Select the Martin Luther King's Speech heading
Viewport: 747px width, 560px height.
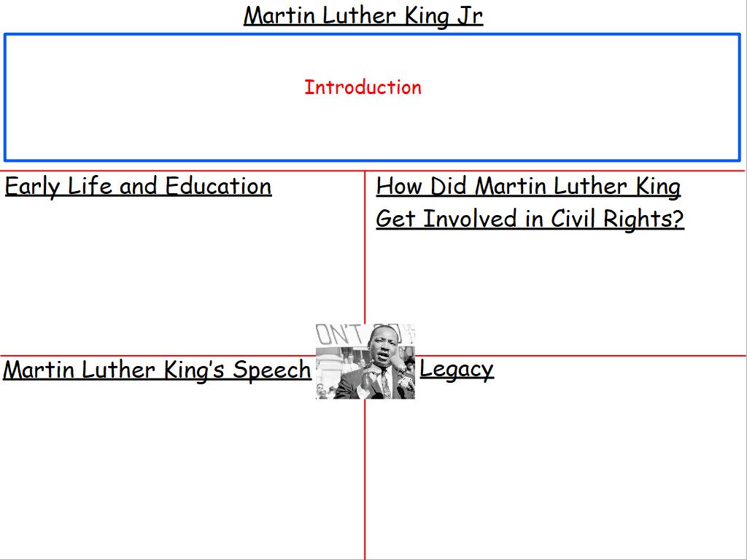pyautogui.click(x=157, y=370)
